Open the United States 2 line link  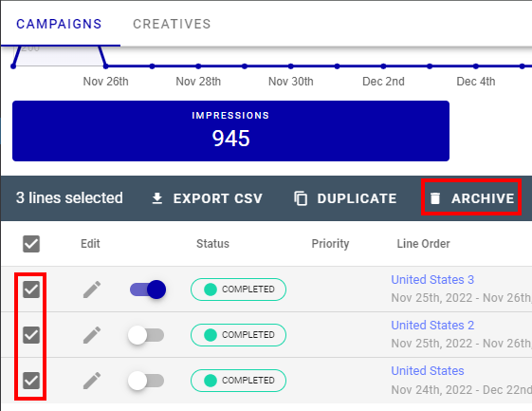(432, 325)
